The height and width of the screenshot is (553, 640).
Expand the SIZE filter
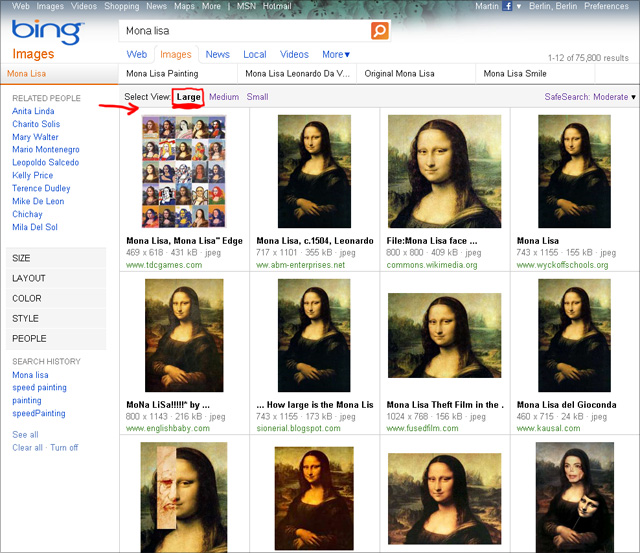point(56,258)
